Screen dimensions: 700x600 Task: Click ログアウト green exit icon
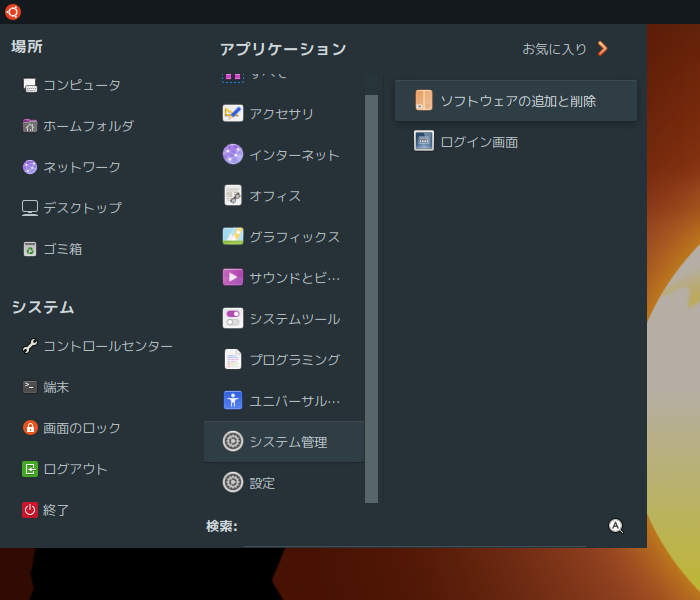[30, 469]
